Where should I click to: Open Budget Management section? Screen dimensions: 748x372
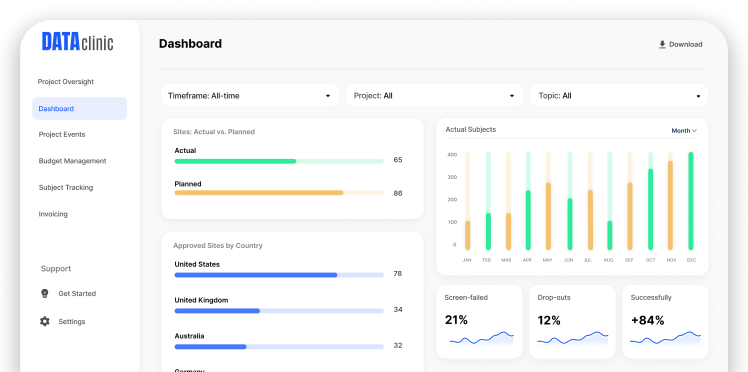[73, 161]
